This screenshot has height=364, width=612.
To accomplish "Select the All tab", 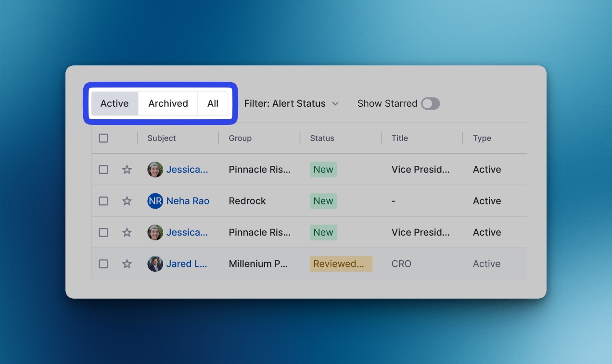I will click(213, 104).
